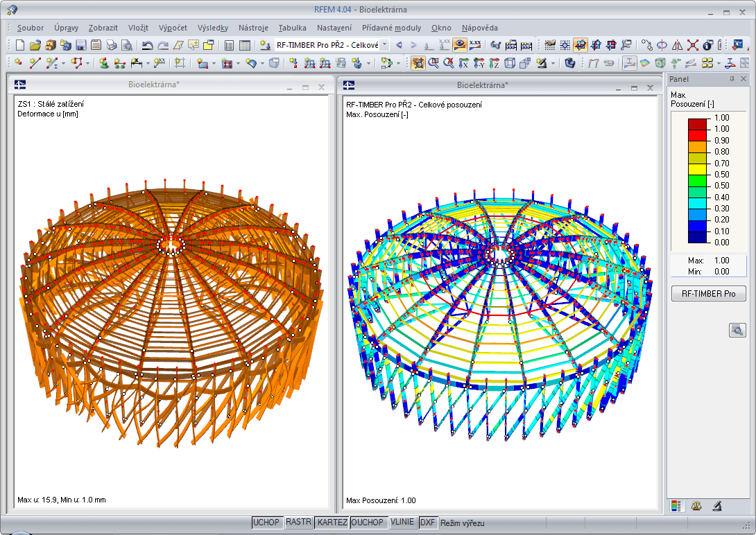Set view in -Y direction
The height and width of the screenshot is (535, 756).
pos(479,62)
